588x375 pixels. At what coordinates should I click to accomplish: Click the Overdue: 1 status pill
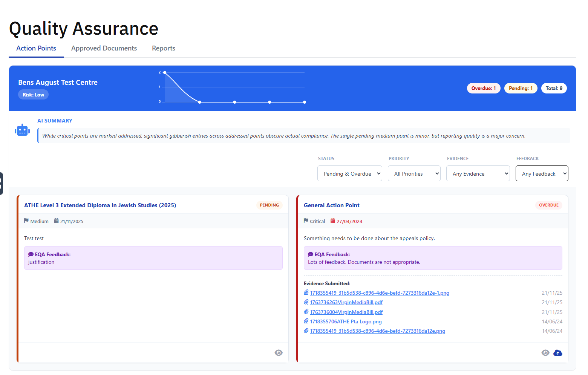pyautogui.click(x=484, y=88)
